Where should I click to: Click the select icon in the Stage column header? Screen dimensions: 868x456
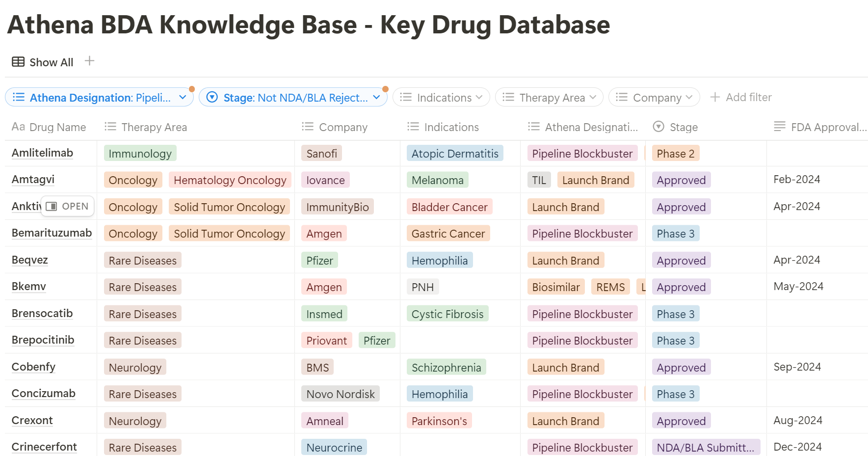(x=658, y=127)
